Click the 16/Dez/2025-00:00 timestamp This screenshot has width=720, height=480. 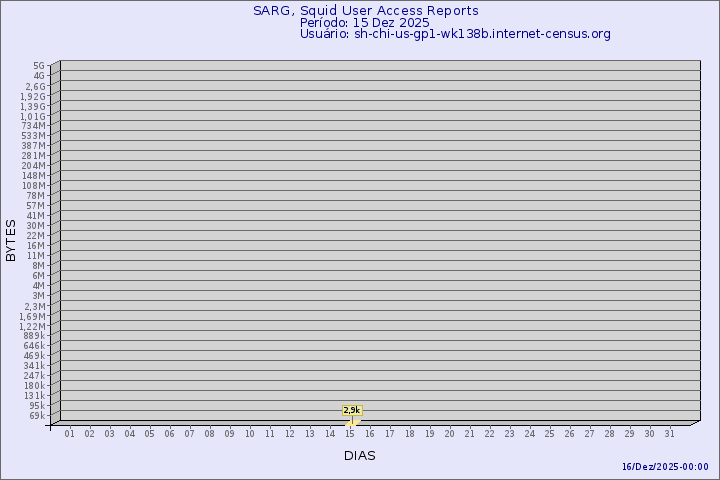(665, 467)
